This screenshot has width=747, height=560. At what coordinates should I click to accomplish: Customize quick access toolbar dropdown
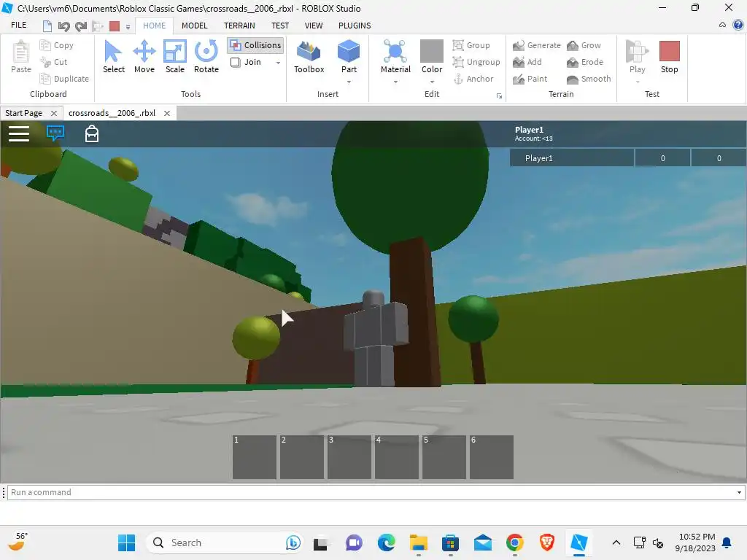click(x=128, y=27)
